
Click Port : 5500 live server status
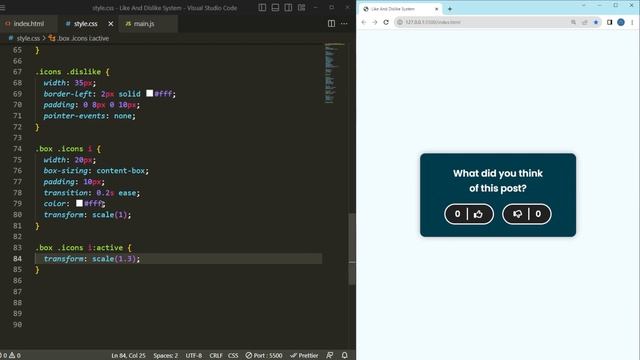[x=264, y=356]
